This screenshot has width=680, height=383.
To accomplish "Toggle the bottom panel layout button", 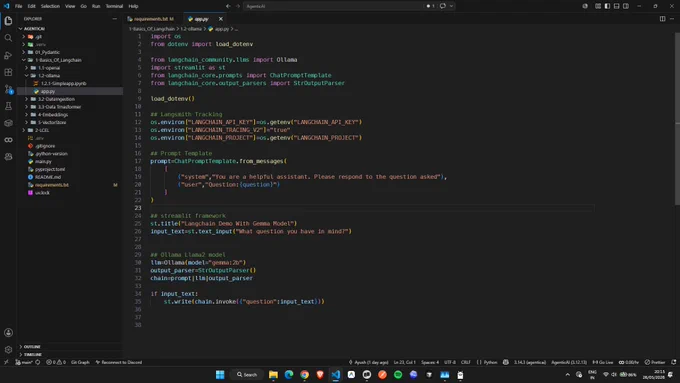I will point(616,6).
